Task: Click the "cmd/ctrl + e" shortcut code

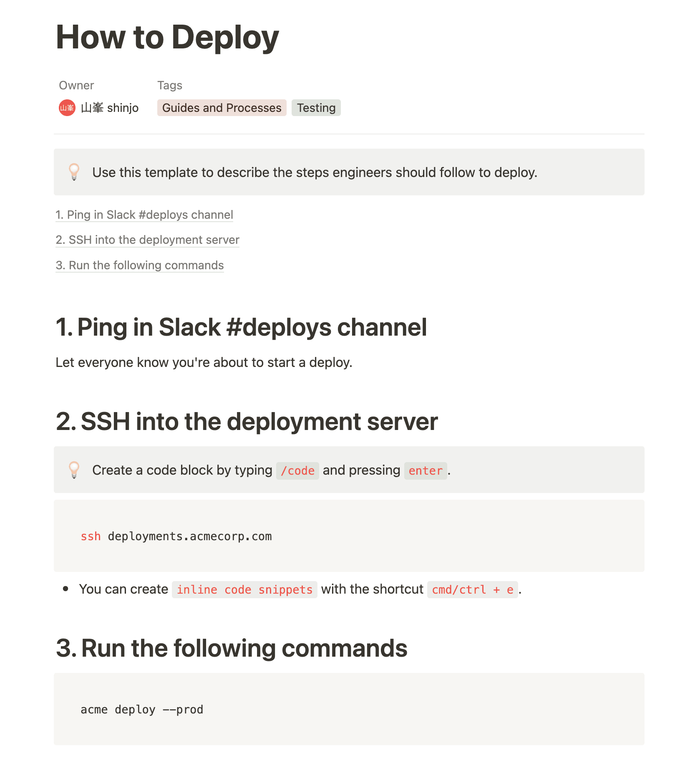Action: (472, 589)
